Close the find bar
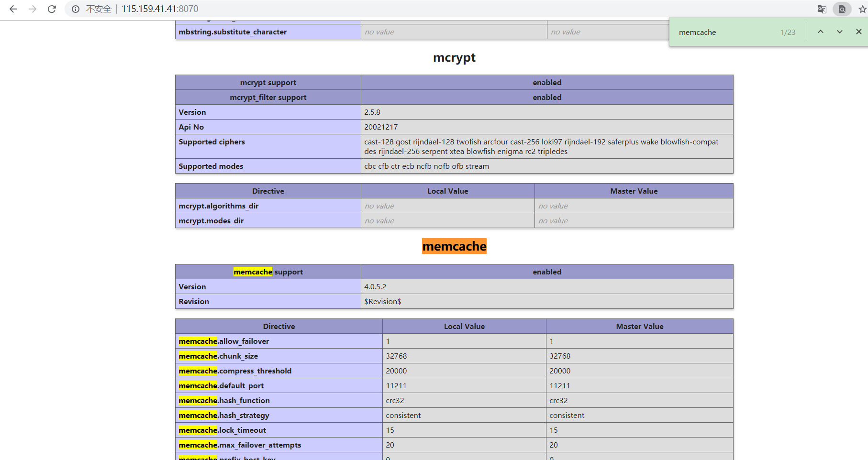 [859, 32]
